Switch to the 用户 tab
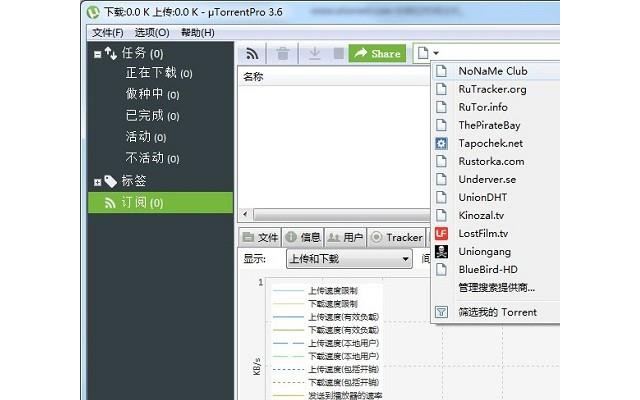 pos(345,237)
